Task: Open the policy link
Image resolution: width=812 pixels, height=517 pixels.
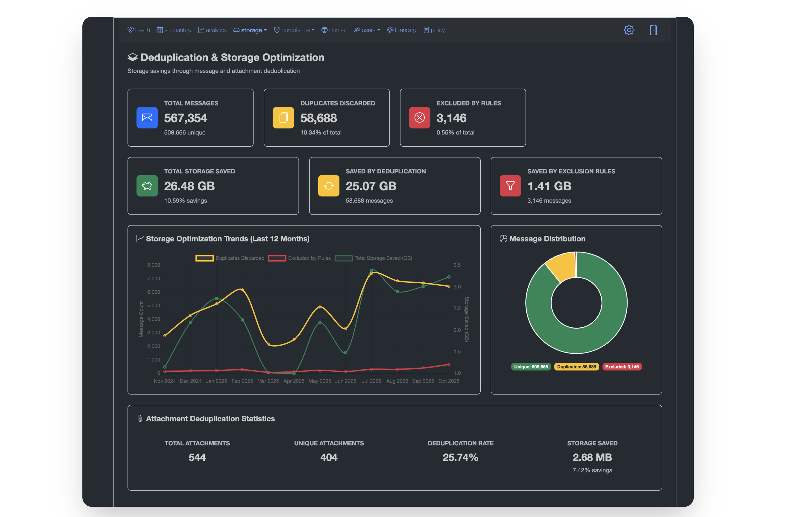Action: tap(434, 30)
